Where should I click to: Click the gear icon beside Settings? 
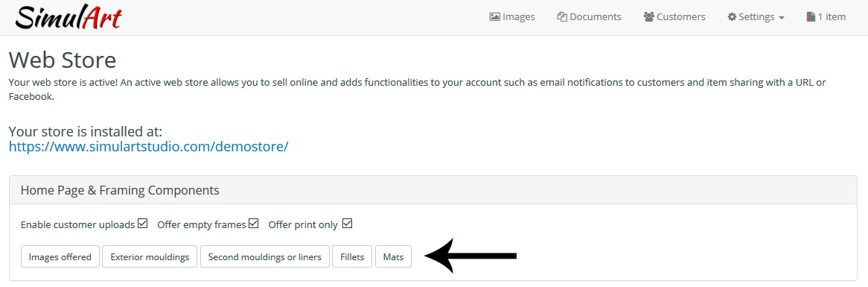coord(732,17)
